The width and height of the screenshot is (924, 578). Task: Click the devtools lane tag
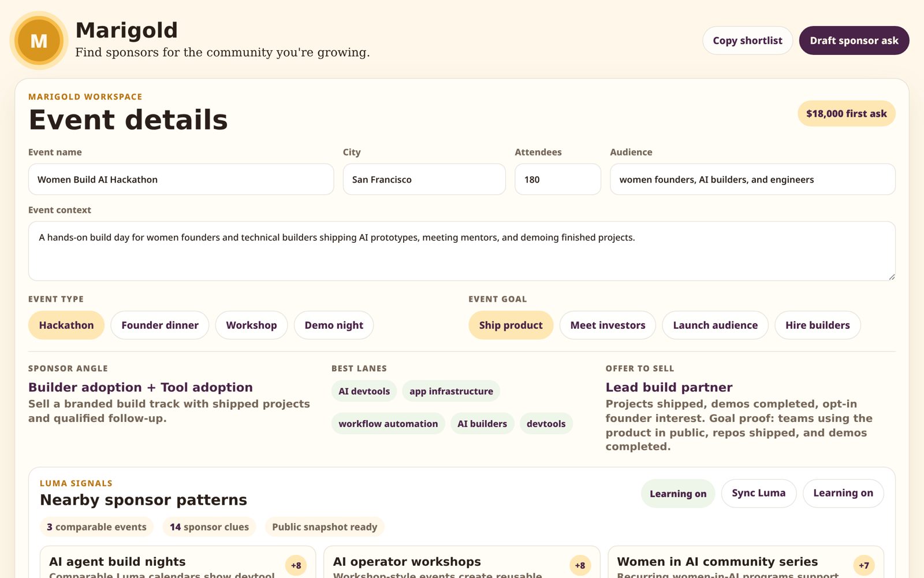pos(546,424)
